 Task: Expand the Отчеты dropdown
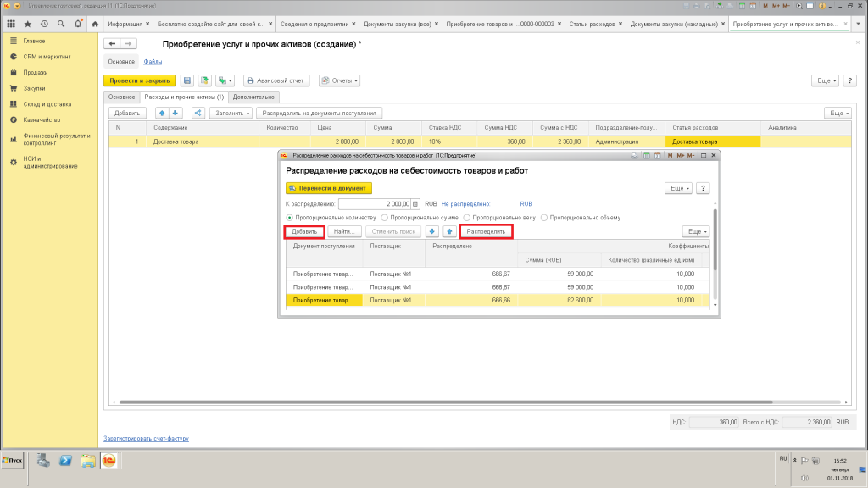(339, 80)
